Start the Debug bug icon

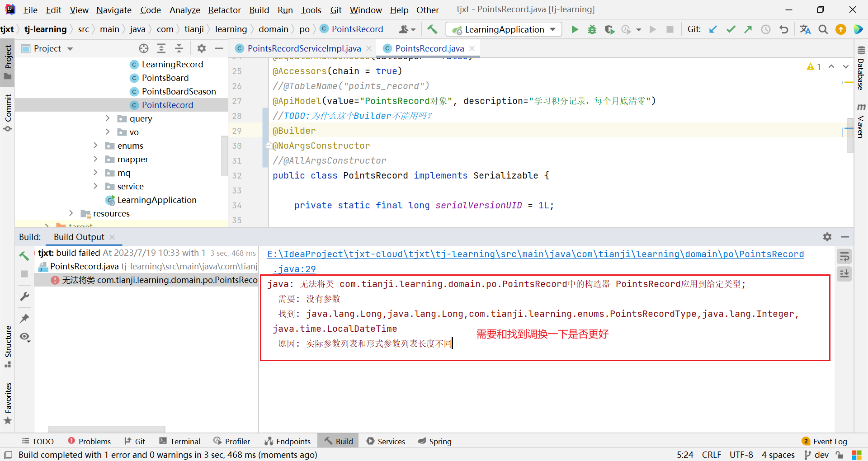coord(592,29)
